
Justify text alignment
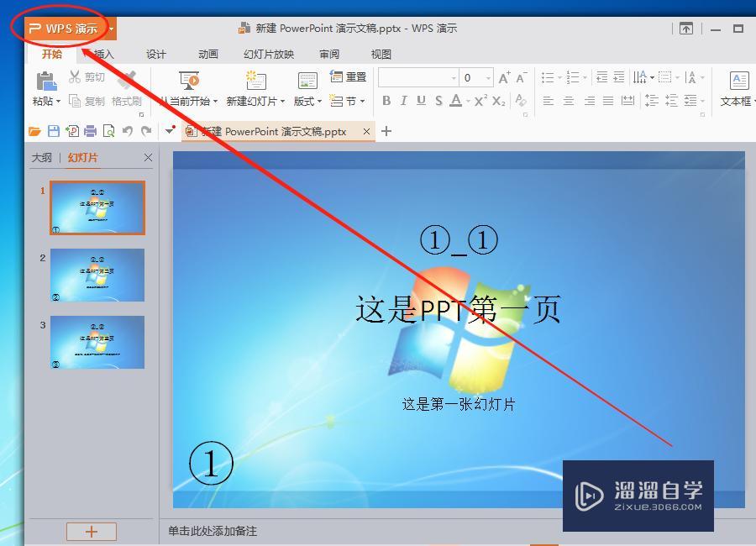[x=608, y=101]
